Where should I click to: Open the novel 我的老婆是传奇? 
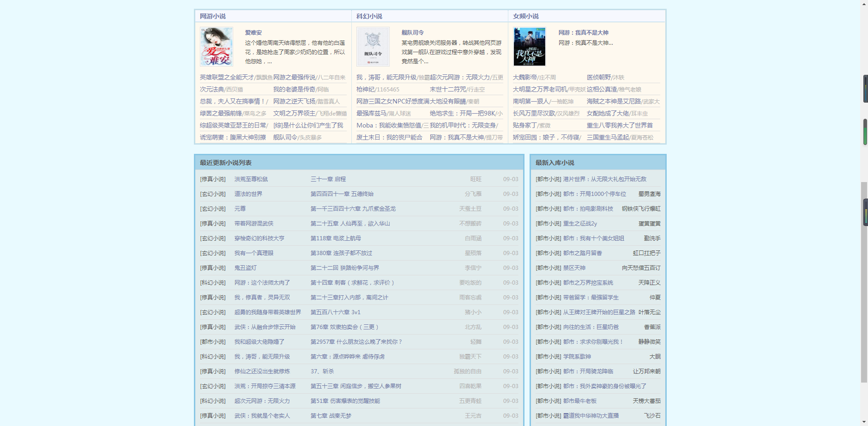pos(294,89)
